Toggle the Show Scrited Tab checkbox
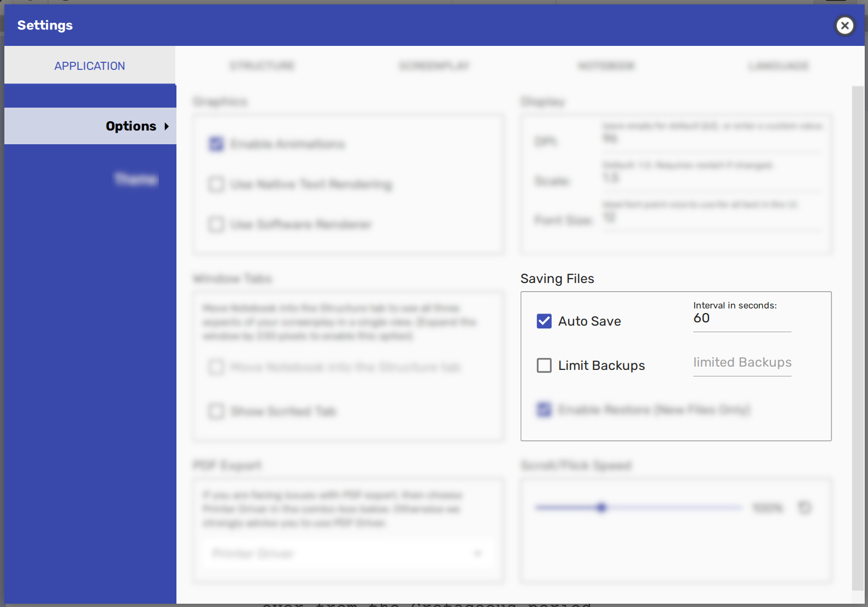Image resolution: width=868 pixels, height=607 pixels. (x=216, y=411)
